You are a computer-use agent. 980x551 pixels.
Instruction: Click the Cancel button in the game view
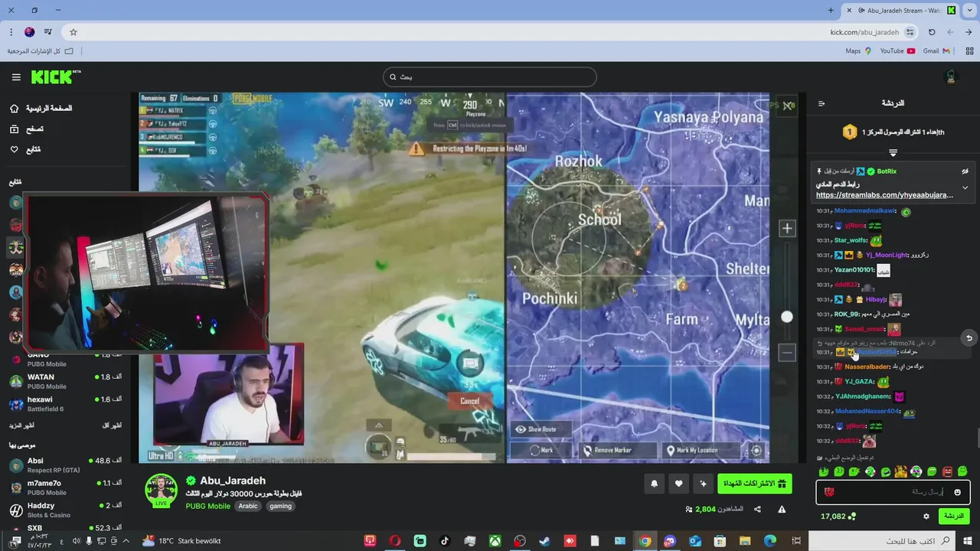[469, 401]
